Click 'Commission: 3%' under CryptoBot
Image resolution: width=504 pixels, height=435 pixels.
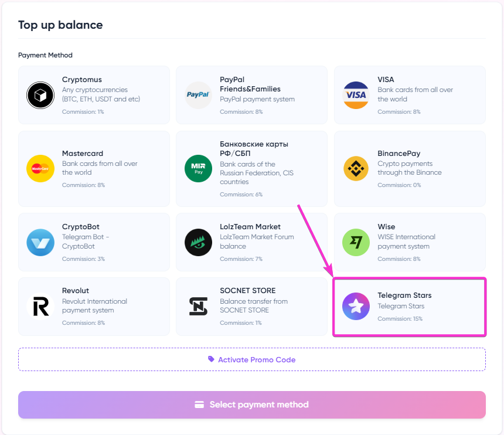click(83, 259)
